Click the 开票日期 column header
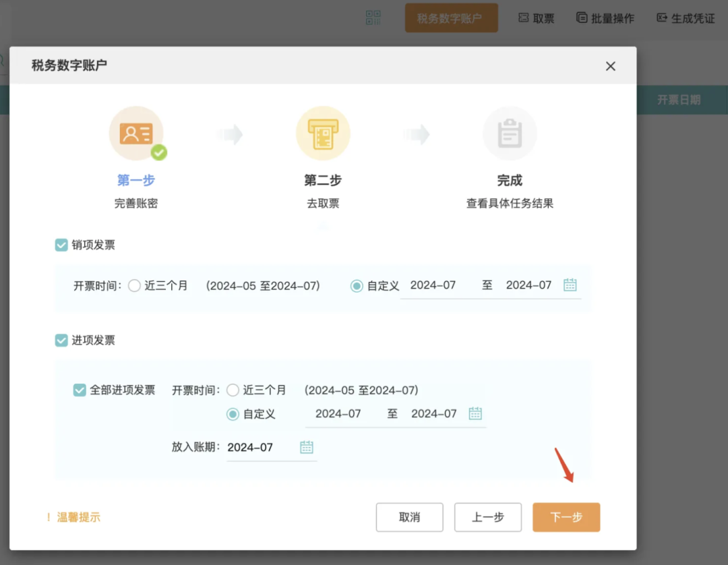728x565 pixels. click(x=678, y=99)
